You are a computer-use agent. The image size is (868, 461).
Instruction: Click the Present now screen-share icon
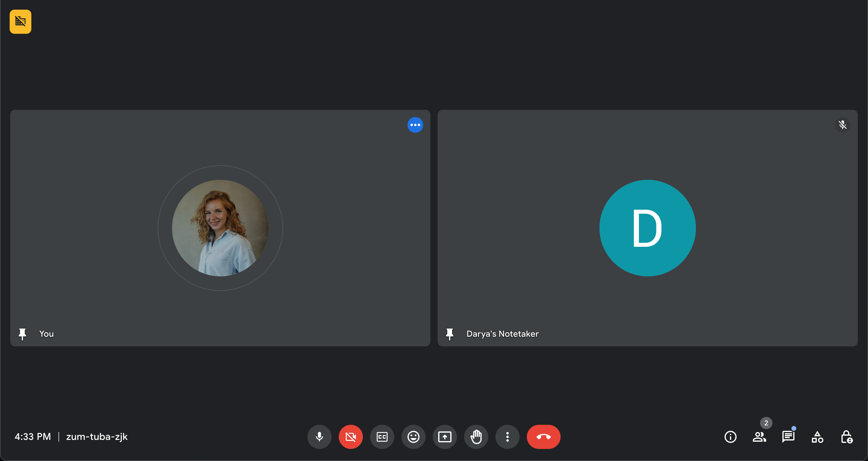445,437
